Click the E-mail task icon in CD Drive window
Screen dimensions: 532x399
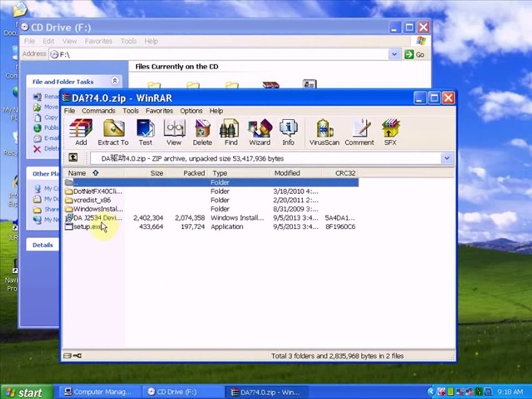37,139
